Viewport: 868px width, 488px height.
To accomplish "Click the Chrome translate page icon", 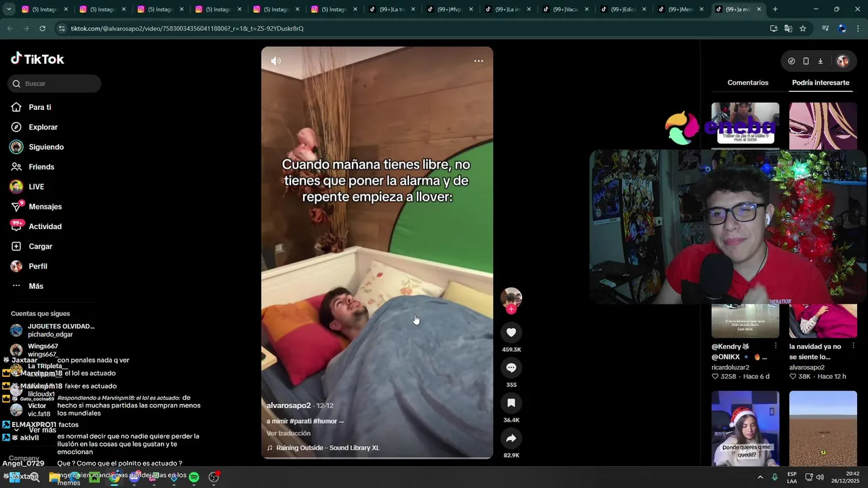I will [x=788, y=28].
